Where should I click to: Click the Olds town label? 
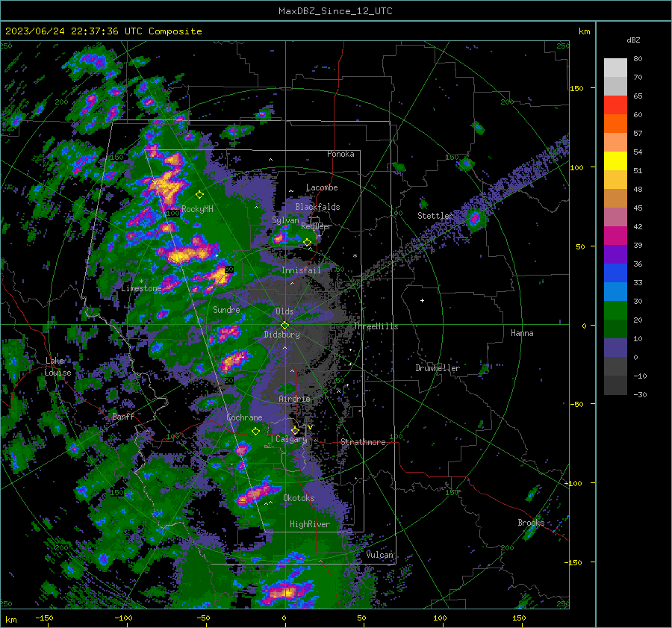(284, 311)
